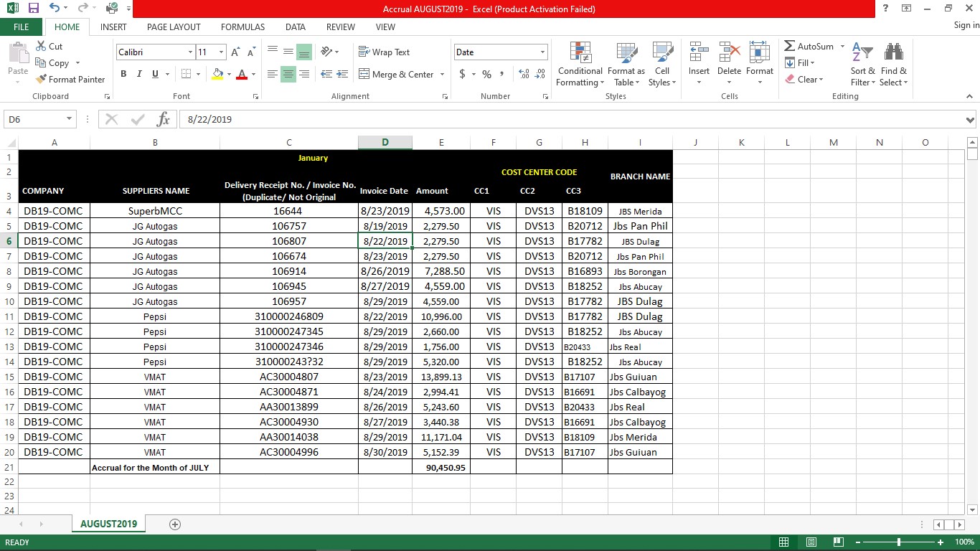980x551 pixels.
Task: Increase Decimal places
Action: (x=523, y=74)
